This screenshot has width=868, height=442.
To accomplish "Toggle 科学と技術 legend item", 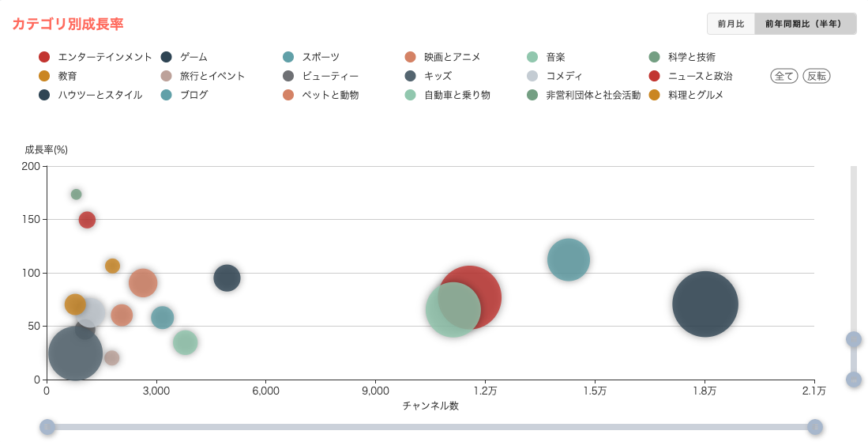I will click(654, 57).
